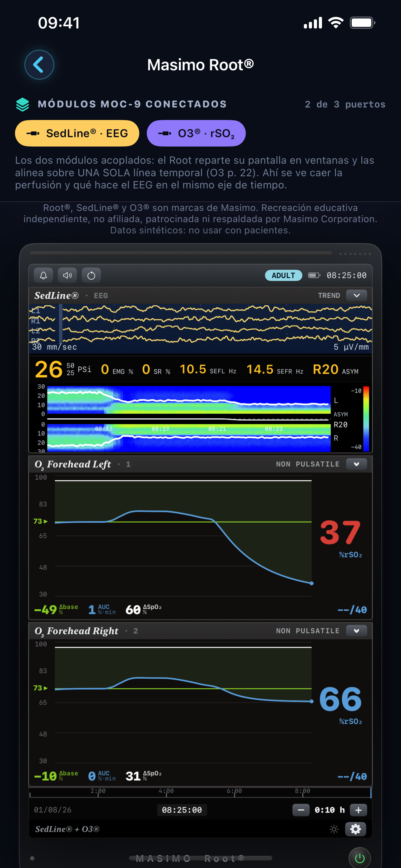Tap the R20 ASYM value

tap(335, 370)
